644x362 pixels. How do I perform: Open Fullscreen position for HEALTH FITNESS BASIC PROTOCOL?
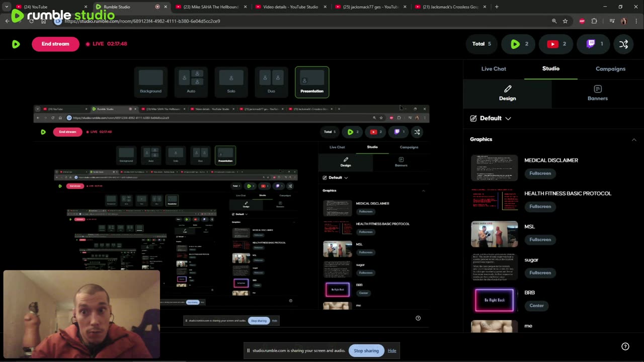[540, 207]
